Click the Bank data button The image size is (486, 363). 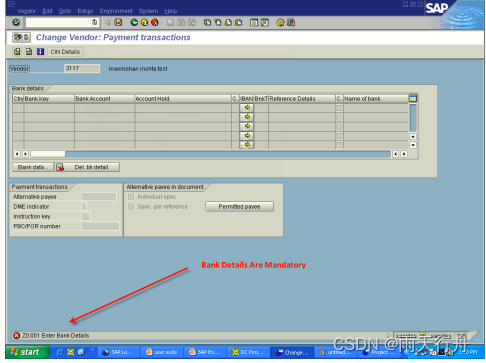(x=33, y=167)
